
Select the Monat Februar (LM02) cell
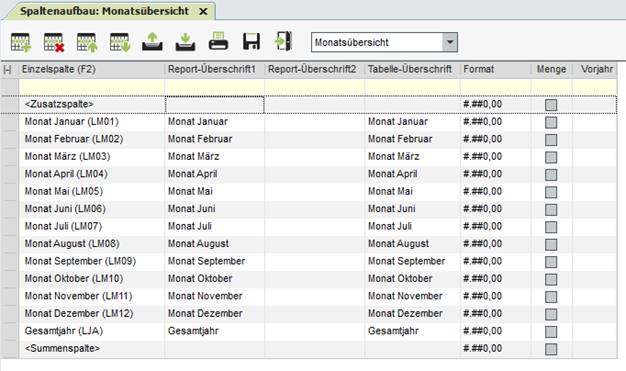pos(91,139)
